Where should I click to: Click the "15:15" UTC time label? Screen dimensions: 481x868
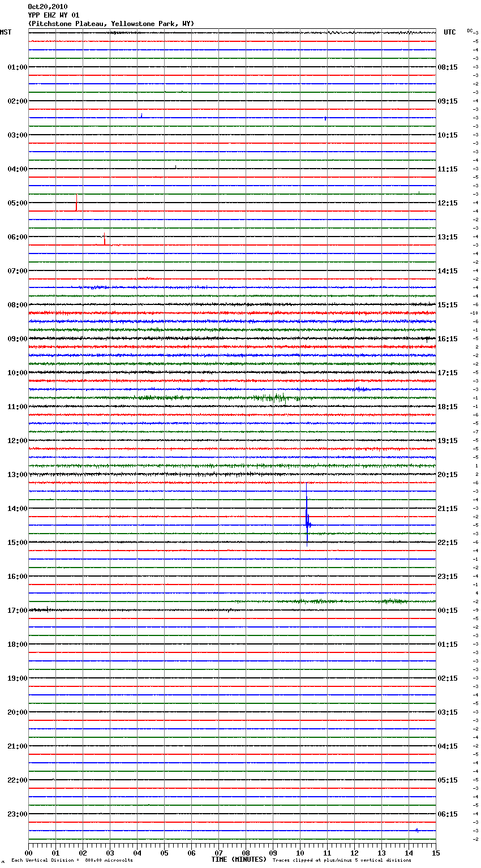tap(448, 305)
